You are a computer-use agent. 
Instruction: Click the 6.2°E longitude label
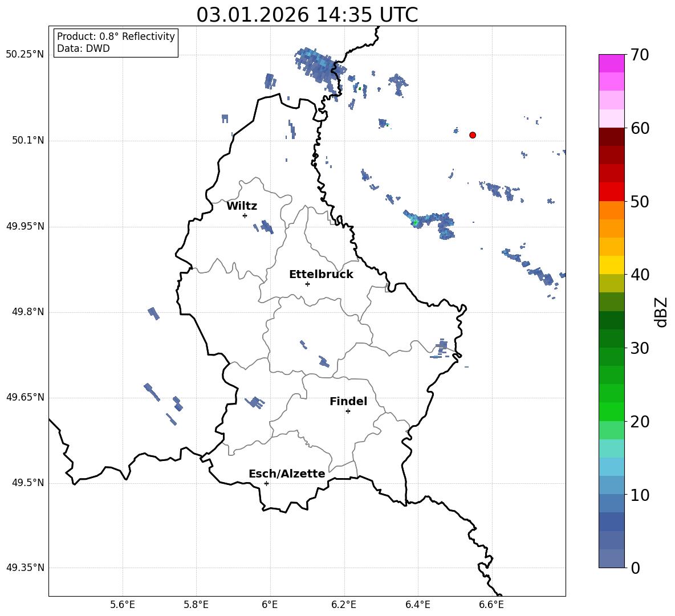point(344,605)
